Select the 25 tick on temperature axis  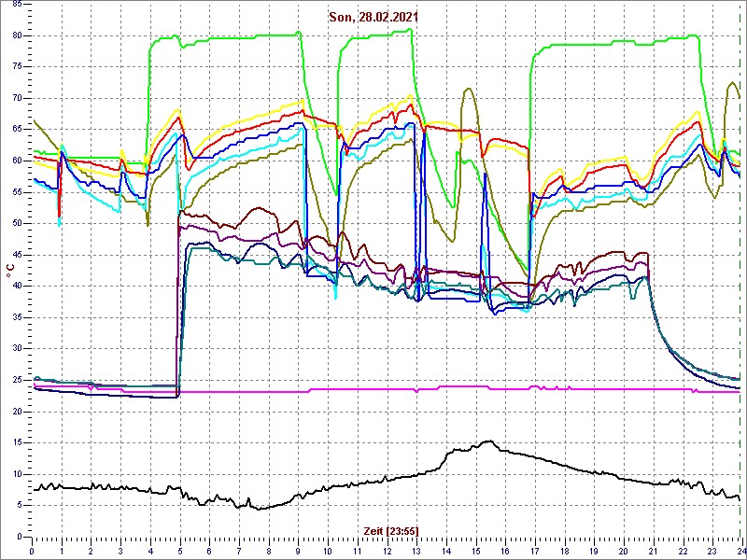[17, 380]
